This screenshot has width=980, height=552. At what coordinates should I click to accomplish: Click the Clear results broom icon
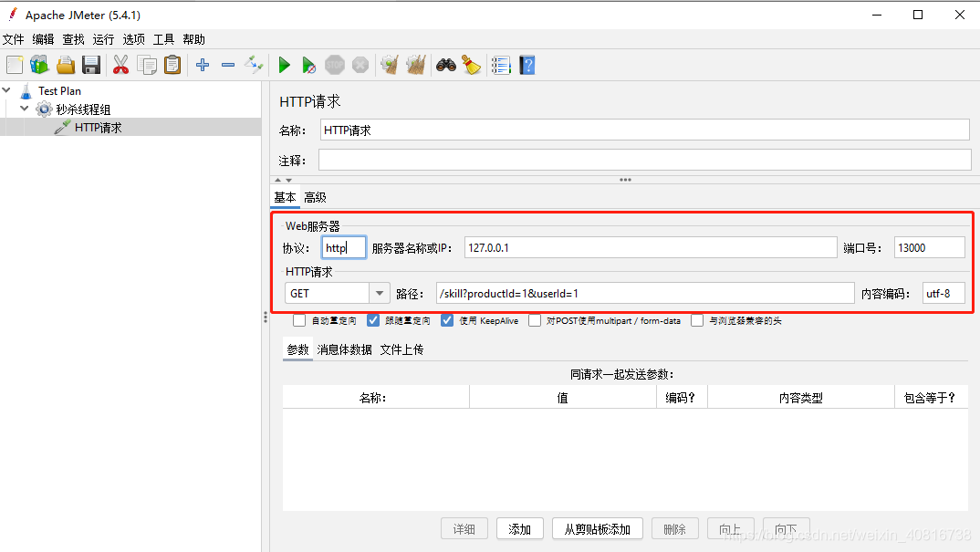390,65
